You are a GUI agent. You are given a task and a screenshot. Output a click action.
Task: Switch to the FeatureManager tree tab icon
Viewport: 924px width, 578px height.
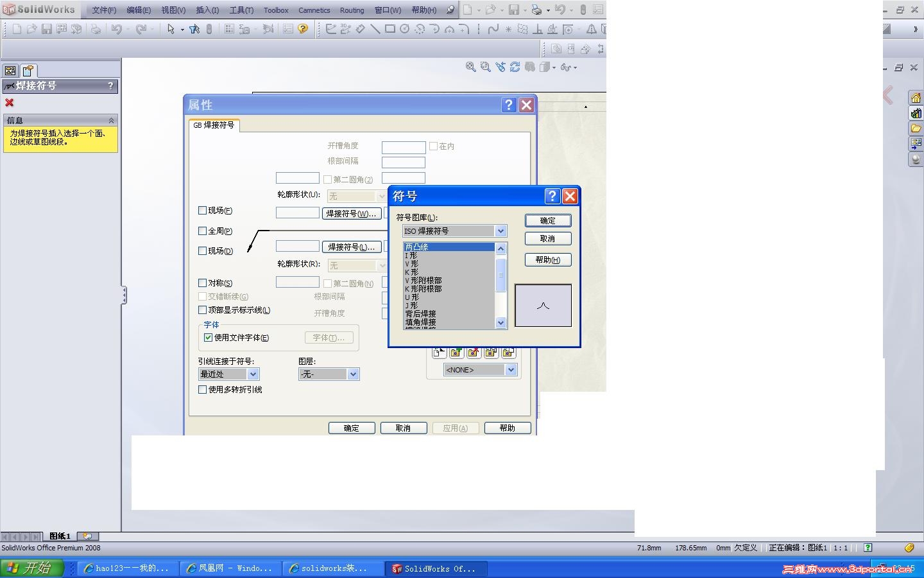point(10,71)
